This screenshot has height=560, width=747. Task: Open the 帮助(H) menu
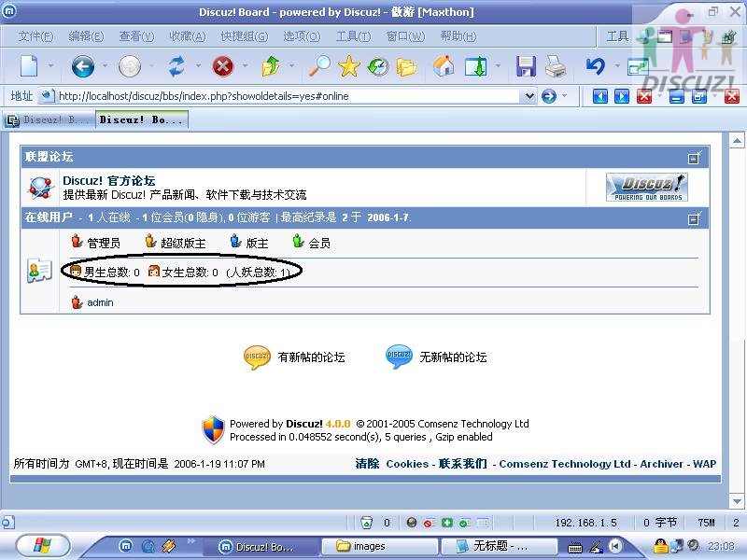[458, 36]
